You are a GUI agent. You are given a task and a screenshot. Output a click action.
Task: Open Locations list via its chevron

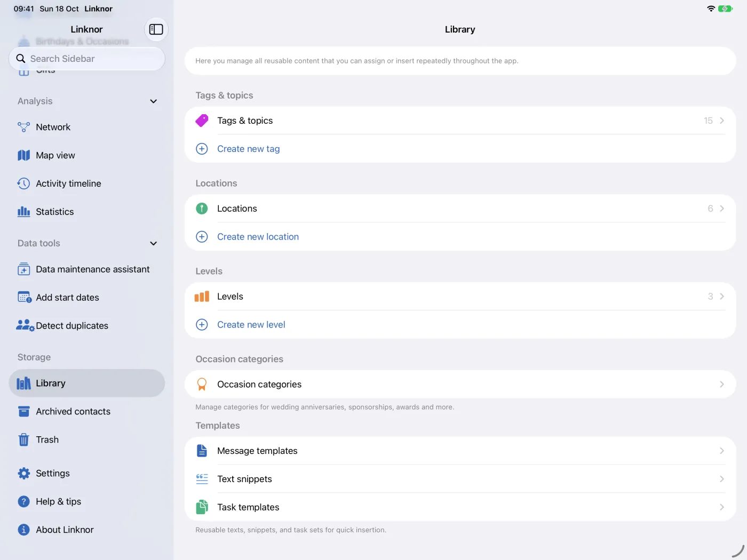(x=721, y=209)
